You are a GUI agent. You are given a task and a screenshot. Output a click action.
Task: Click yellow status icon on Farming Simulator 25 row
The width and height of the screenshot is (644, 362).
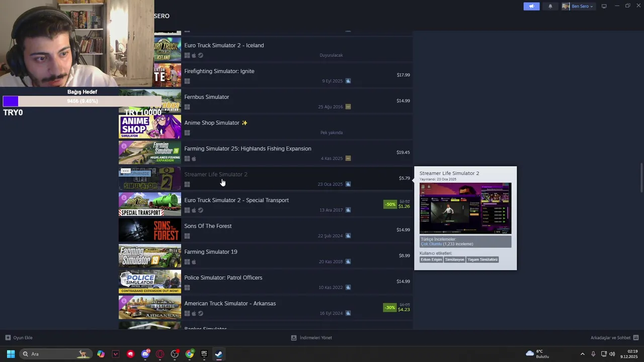pyautogui.click(x=348, y=158)
